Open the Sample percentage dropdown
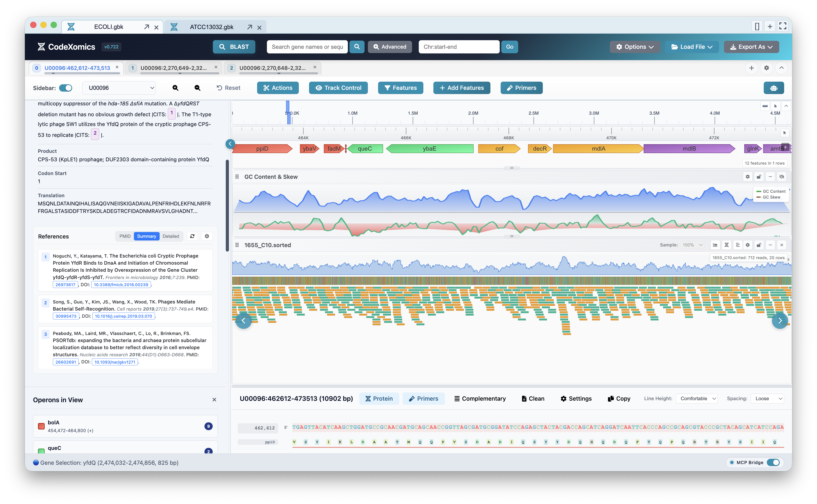 coord(692,245)
